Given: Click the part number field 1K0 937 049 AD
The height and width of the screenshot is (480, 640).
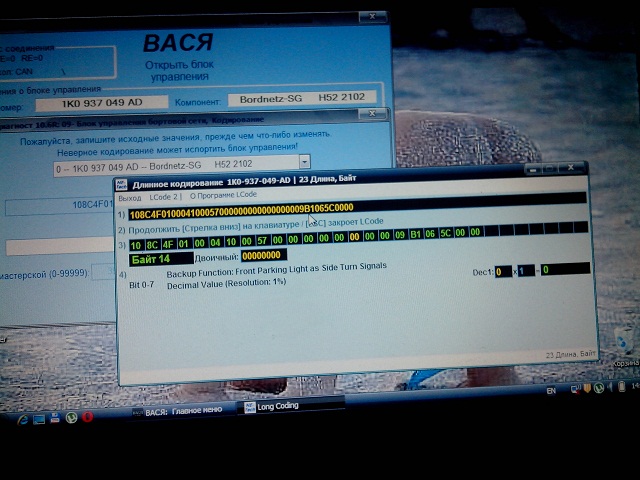Looking at the screenshot, I should 102,104.
